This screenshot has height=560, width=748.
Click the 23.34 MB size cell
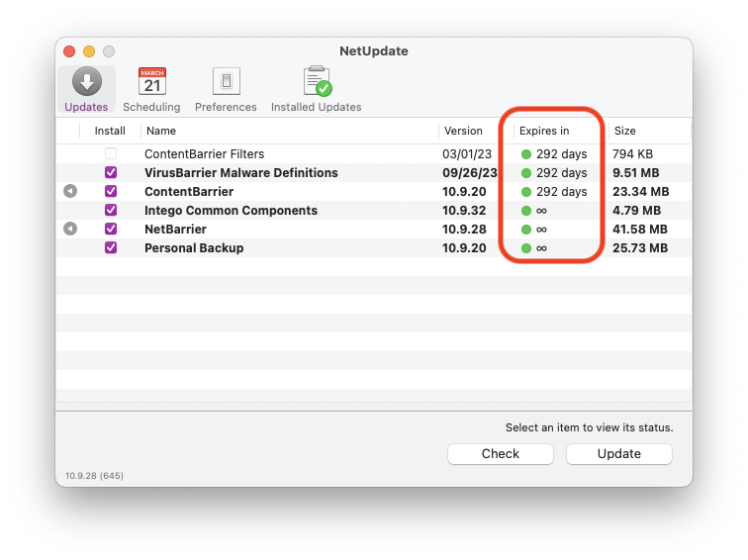coord(641,192)
